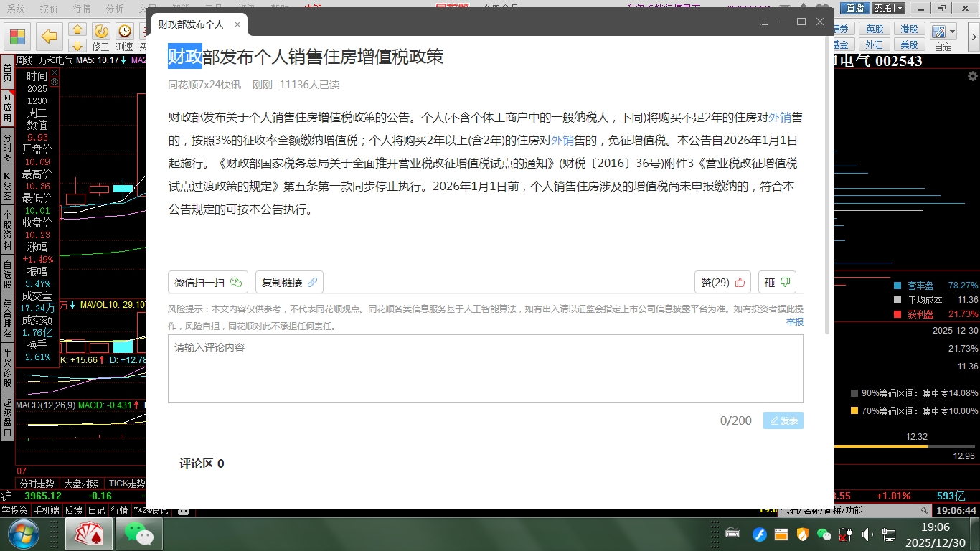Click the 获利盘 red legend swatch
Image resolution: width=980 pixels, height=551 pixels.
coord(897,314)
